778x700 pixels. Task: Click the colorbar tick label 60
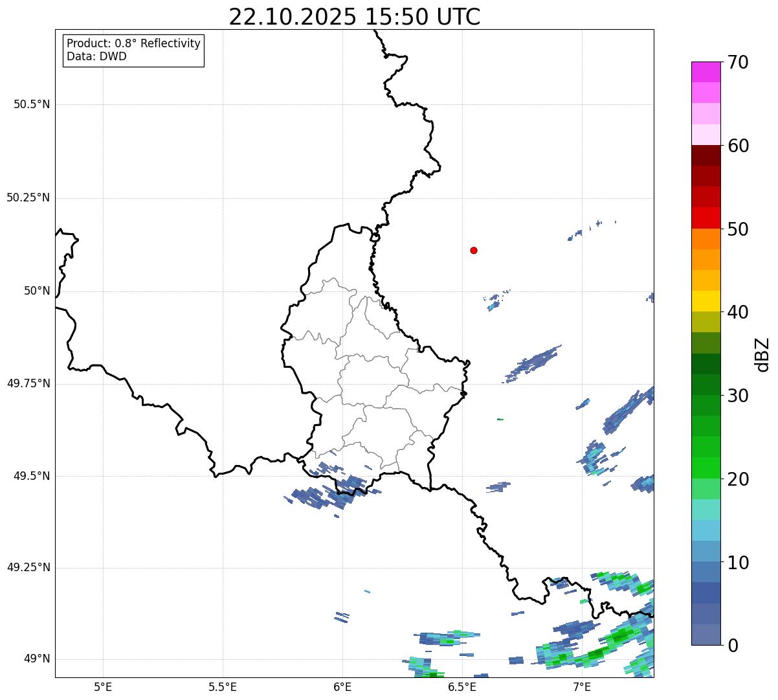coord(739,146)
